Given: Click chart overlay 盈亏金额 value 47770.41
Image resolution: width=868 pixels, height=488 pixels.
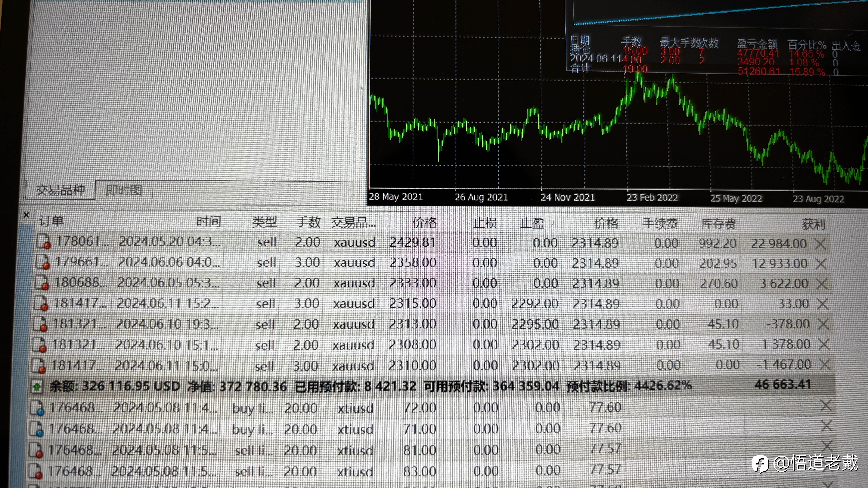Looking at the screenshot, I should point(758,53).
